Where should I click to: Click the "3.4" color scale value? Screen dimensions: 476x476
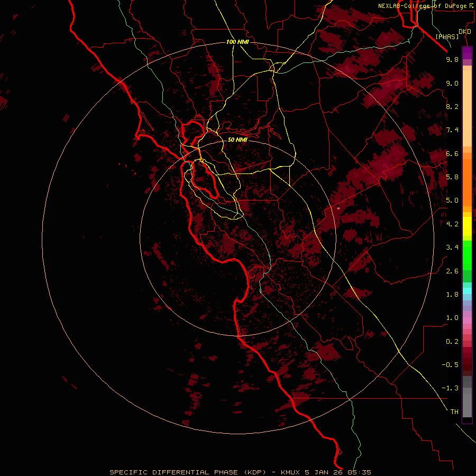tap(452, 248)
